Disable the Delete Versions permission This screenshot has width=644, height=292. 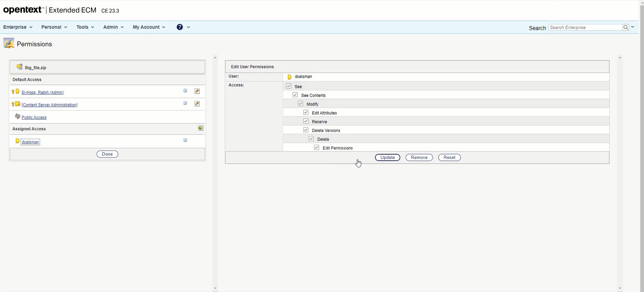(x=306, y=130)
